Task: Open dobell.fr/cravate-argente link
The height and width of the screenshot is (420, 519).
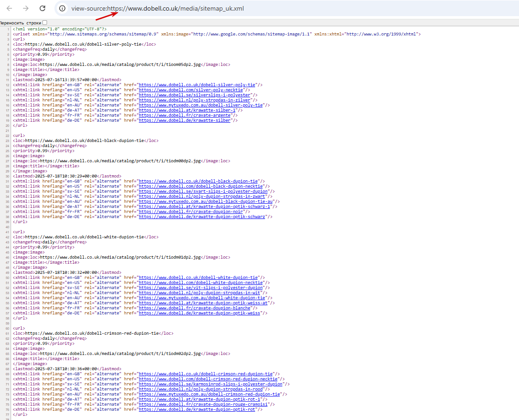Action: click(185, 115)
